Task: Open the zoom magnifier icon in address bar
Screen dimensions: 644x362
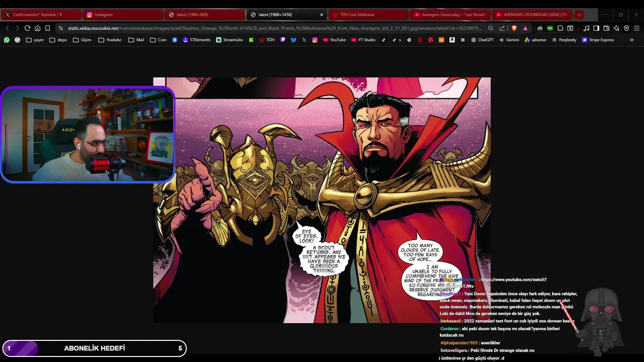Action: [491, 28]
